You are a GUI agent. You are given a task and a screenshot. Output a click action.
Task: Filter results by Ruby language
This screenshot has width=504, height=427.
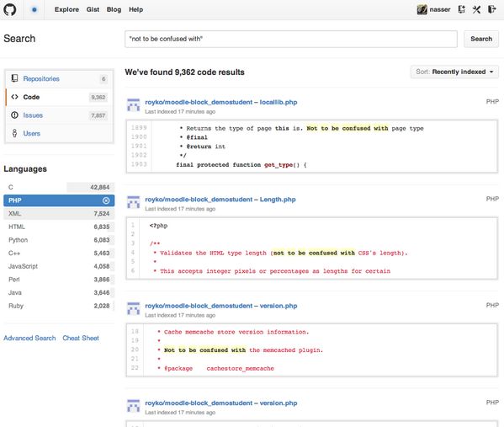click(59, 306)
